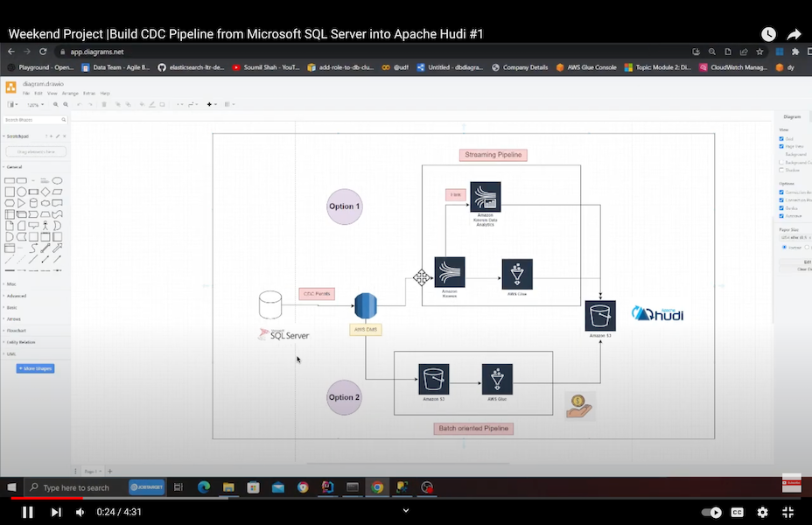812x525 pixels.
Task: Click the Share arrow icon
Action: pyautogui.click(x=794, y=34)
